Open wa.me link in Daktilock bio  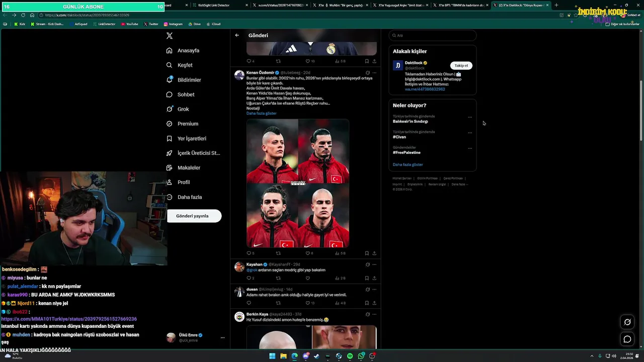425,89
